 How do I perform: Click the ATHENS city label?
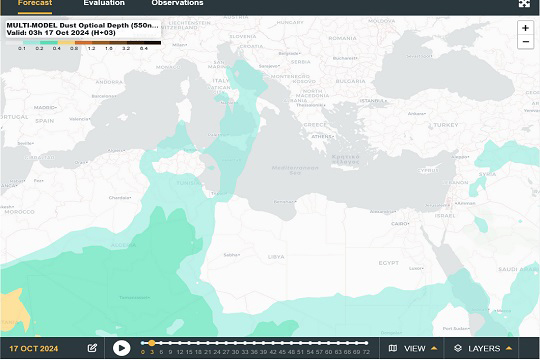coord(323,136)
